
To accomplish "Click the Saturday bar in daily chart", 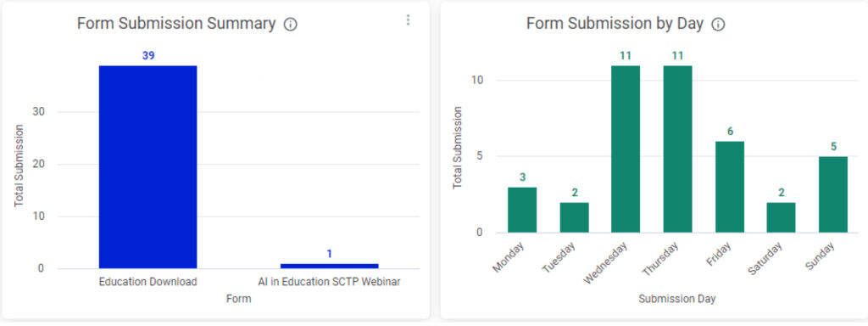I will (x=781, y=218).
